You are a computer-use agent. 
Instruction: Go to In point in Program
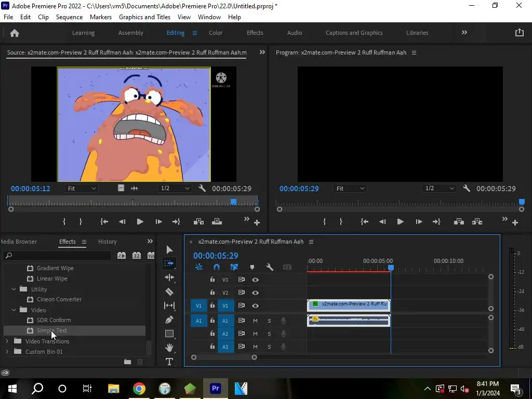click(x=364, y=221)
